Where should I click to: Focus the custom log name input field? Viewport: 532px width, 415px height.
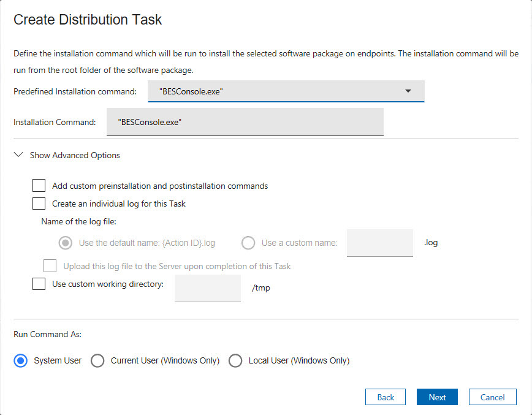click(379, 243)
